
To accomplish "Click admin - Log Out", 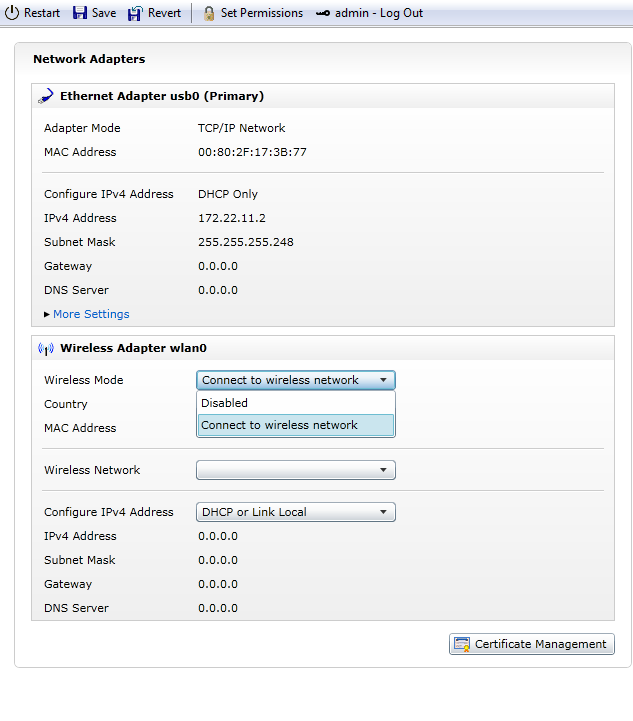I will coord(379,13).
